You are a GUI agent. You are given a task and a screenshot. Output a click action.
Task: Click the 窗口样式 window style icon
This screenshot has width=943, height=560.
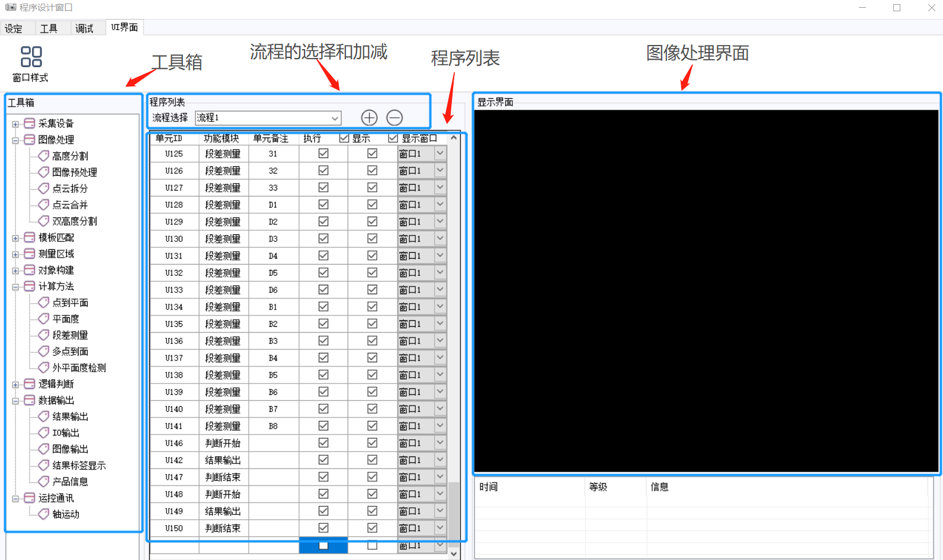coord(31,57)
